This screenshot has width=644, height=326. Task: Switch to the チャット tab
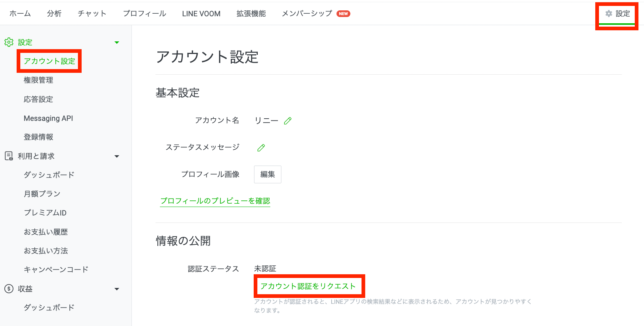pos(92,14)
